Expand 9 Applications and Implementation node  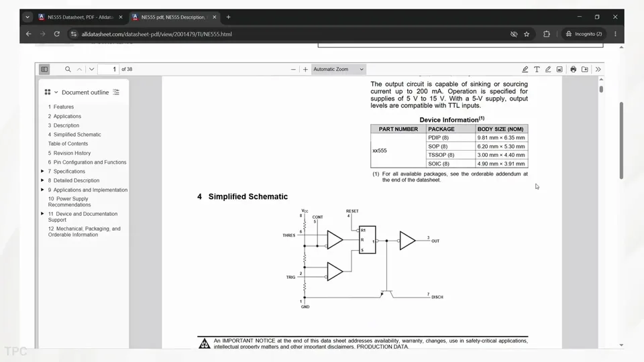pos(42,190)
